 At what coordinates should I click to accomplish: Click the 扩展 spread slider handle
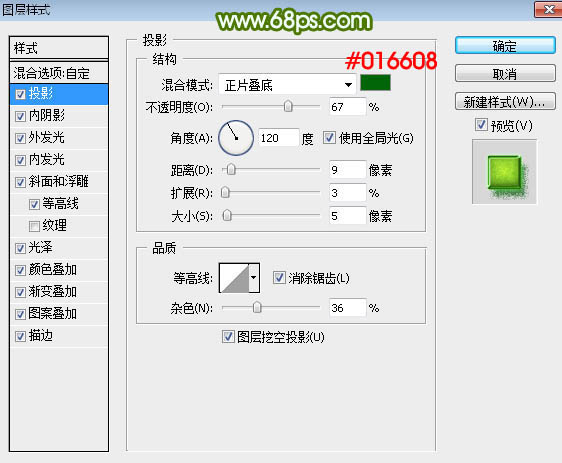(225, 192)
